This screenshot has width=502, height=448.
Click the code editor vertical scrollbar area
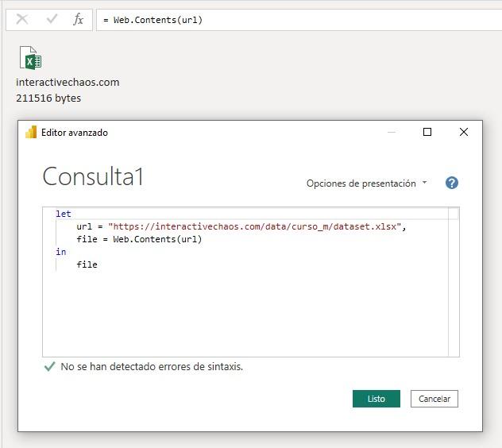454,282
